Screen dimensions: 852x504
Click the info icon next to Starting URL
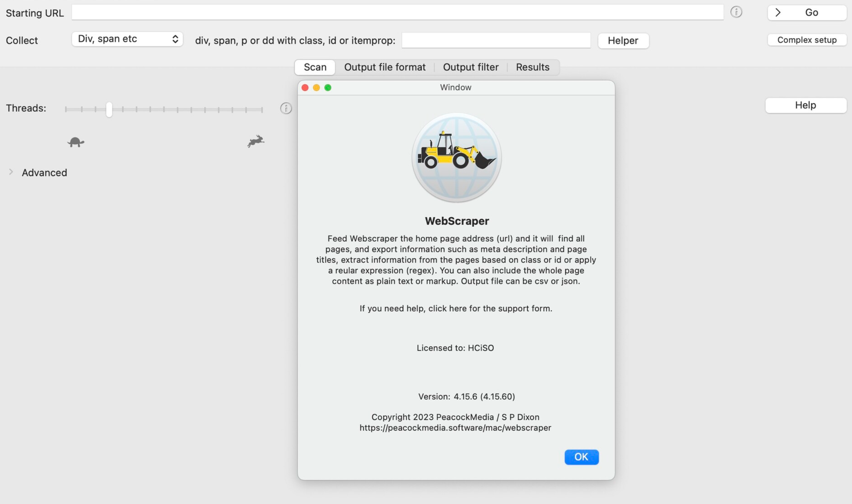[x=736, y=12]
